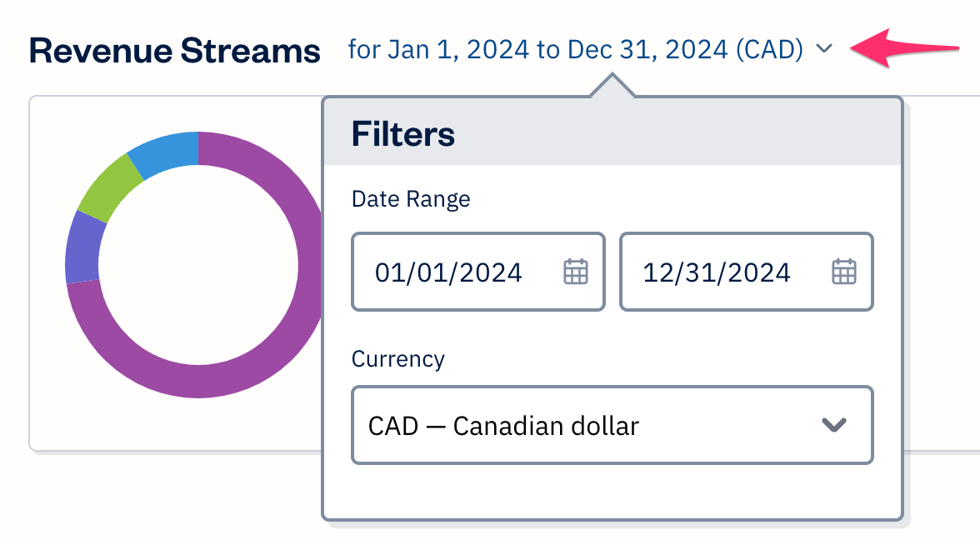
Task: Open the end date calendar picker icon
Action: click(x=844, y=272)
